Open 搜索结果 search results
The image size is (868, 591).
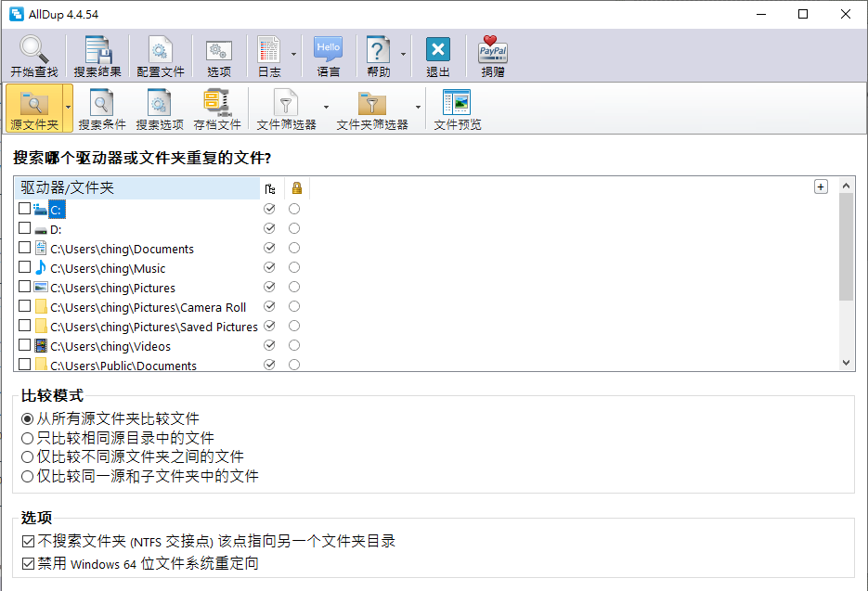(x=97, y=56)
